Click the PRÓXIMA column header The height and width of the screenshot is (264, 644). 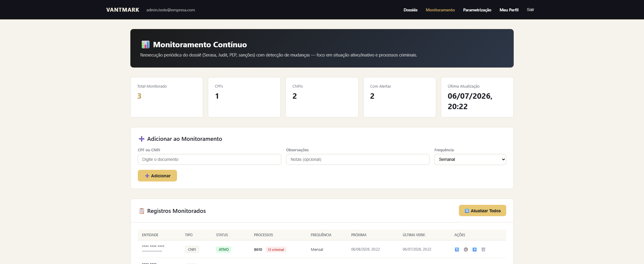[359, 235]
